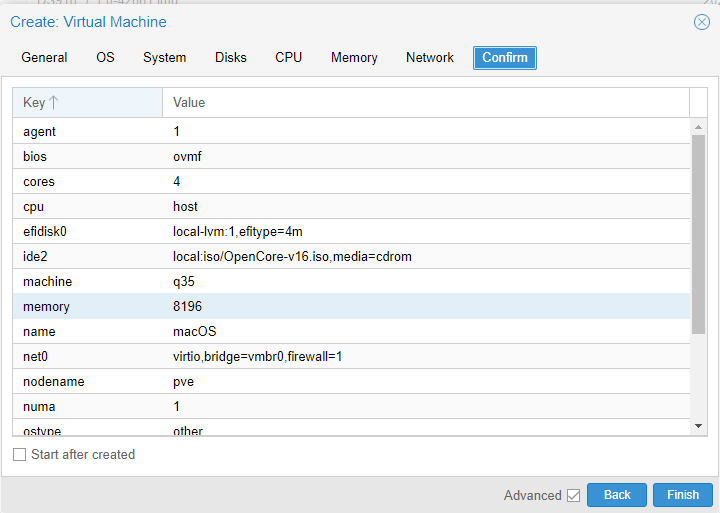Switch to the Memory tab
The image size is (720, 513).
point(354,58)
